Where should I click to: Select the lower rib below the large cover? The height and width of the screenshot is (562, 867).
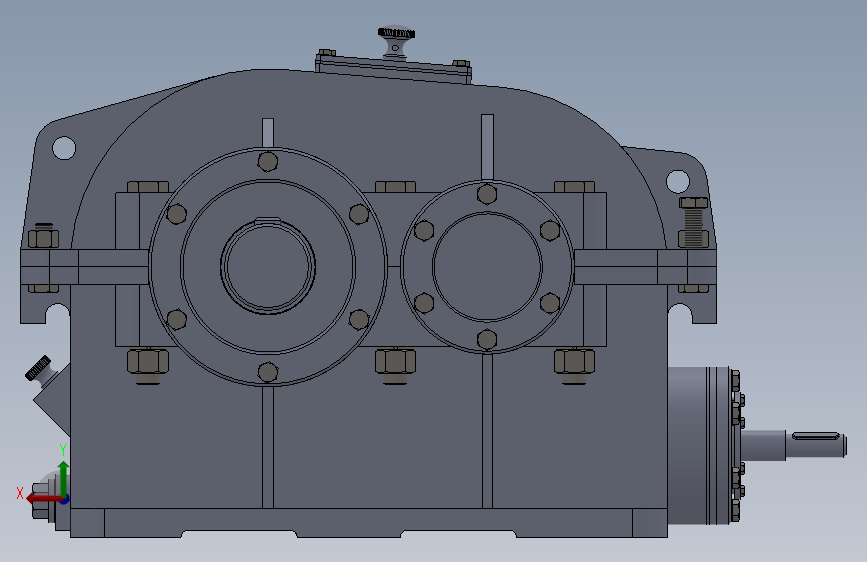coord(268,447)
